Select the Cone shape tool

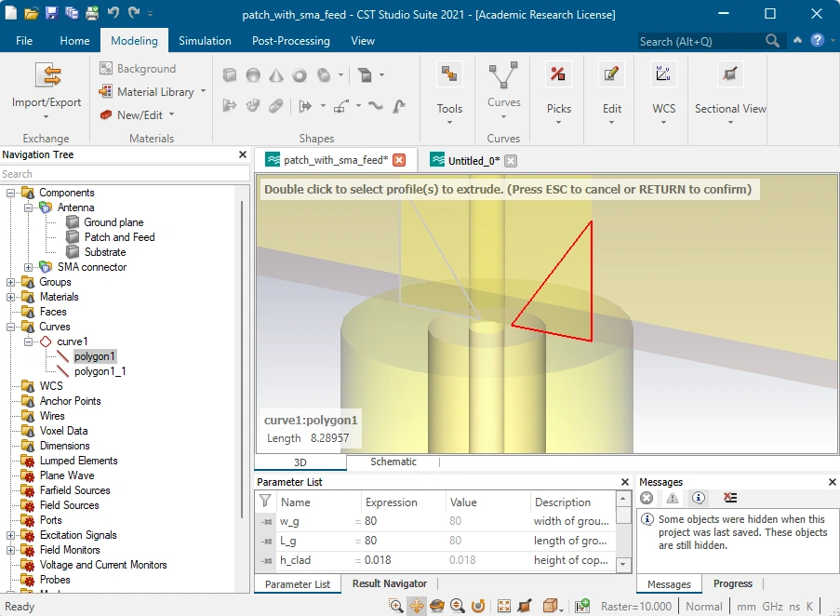tap(276, 75)
